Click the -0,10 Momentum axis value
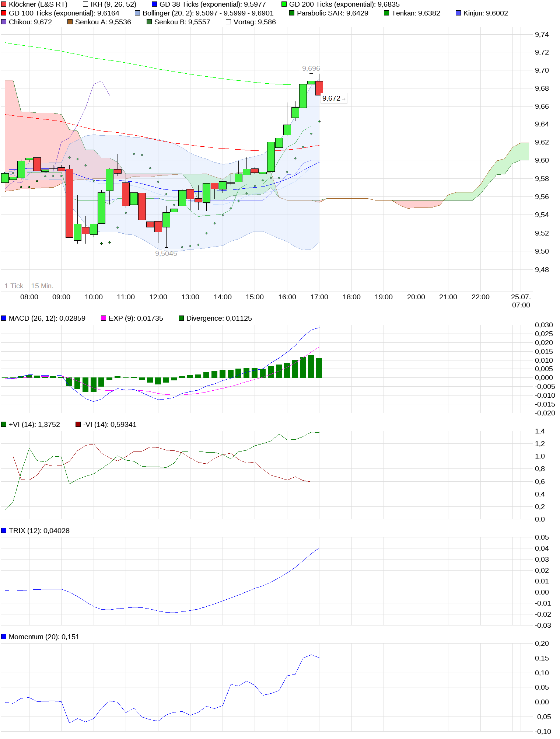Screen dimensions: 560x739 pos(543,732)
